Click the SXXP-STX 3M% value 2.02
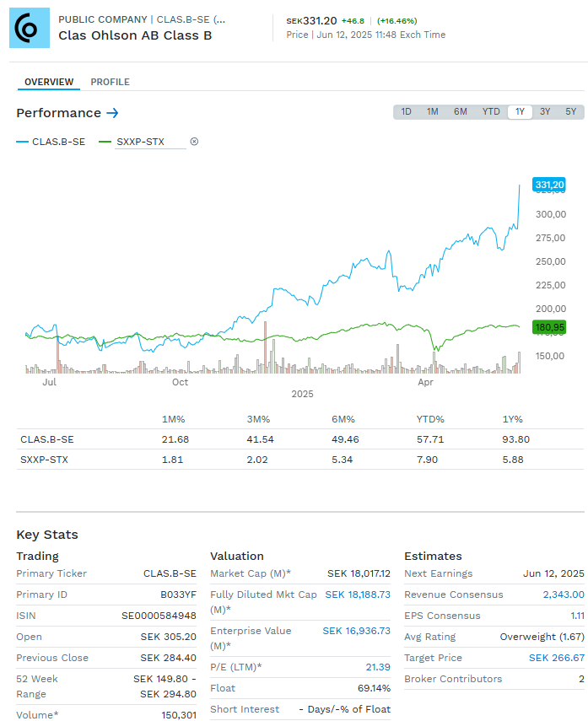 tap(257, 460)
